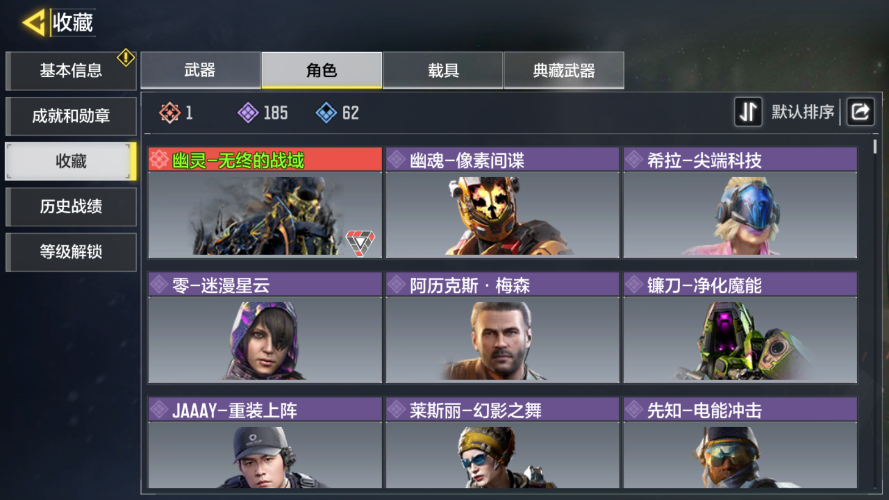Click the sort order arrows icon
The width and height of the screenshot is (889, 500).
coord(748,112)
